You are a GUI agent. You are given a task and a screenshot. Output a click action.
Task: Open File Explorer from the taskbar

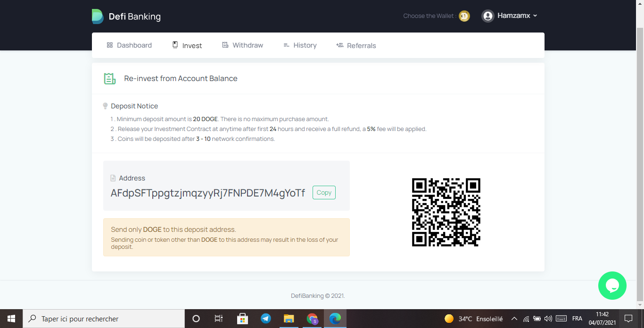[289, 319]
